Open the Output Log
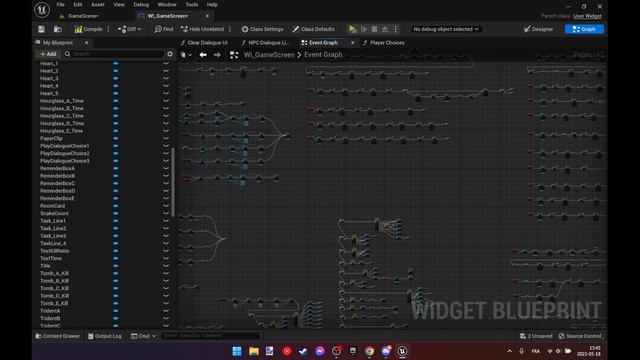Screen dimensions: 640x360 [x=104, y=336]
